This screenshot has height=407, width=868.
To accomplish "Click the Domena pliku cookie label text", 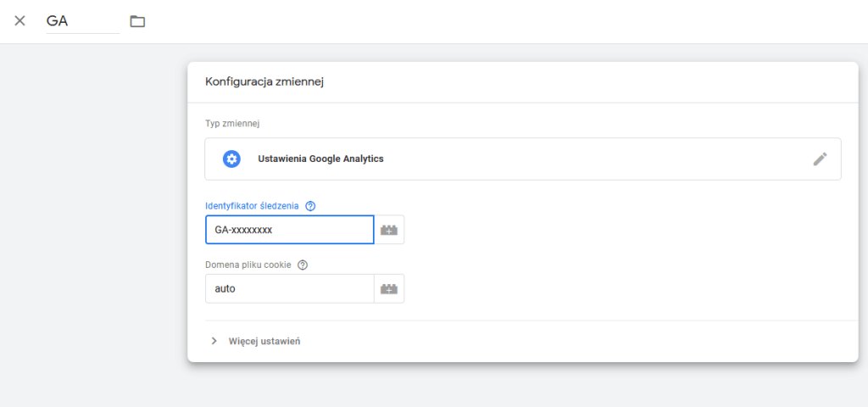I will click(x=248, y=265).
